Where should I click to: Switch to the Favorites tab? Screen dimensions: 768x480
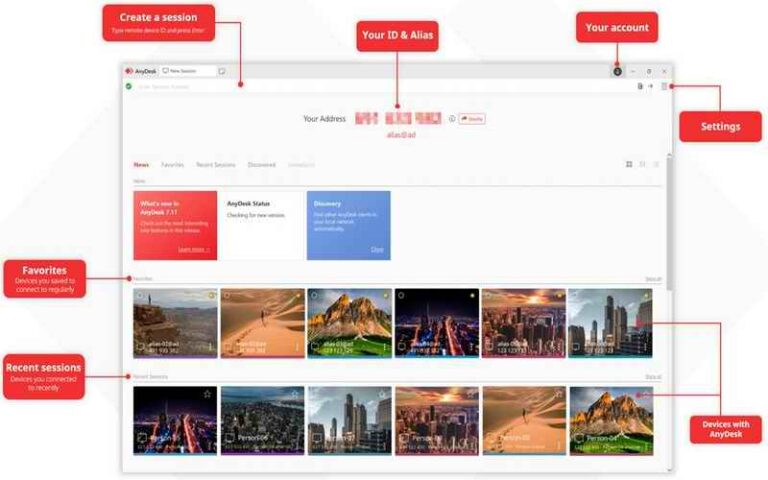point(173,164)
